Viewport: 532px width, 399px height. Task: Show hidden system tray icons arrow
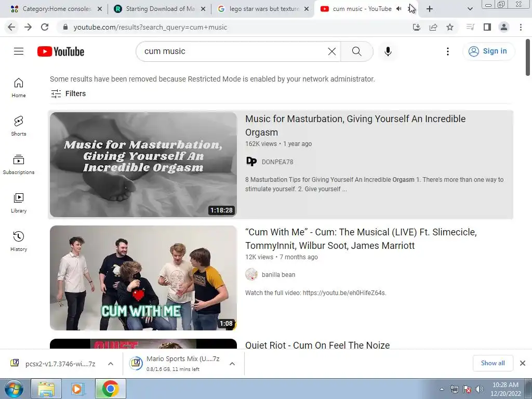pos(442,389)
